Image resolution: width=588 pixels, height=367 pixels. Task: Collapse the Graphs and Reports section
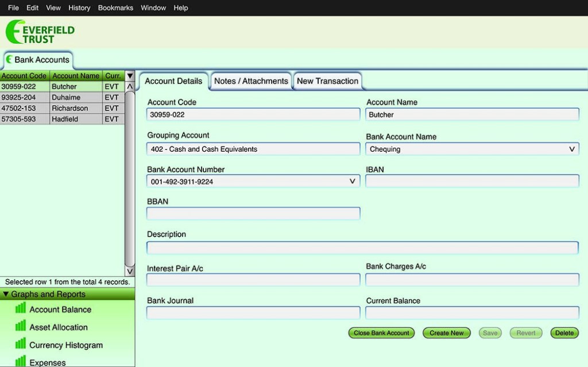[x=6, y=295]
